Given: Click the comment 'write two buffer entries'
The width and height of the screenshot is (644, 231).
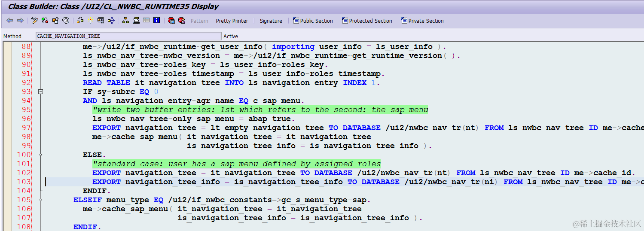Looking at the screenshot, I should [x=260, y=109].
